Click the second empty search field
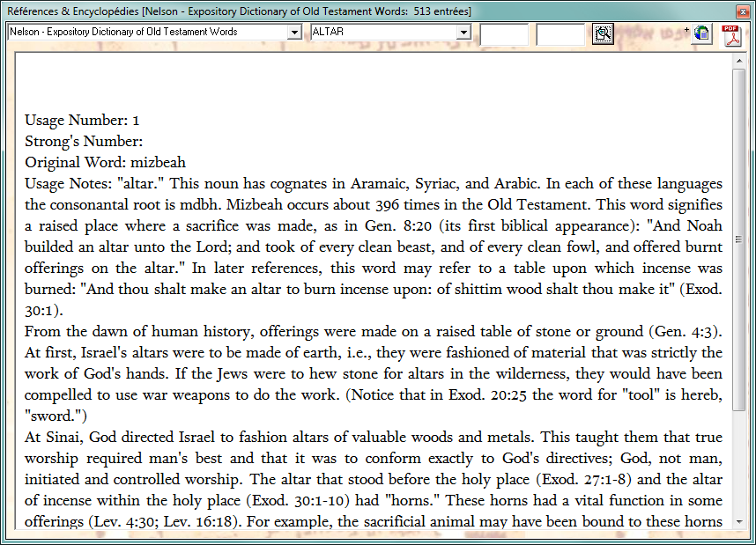 pyautogui.click(x=560, y=34)
